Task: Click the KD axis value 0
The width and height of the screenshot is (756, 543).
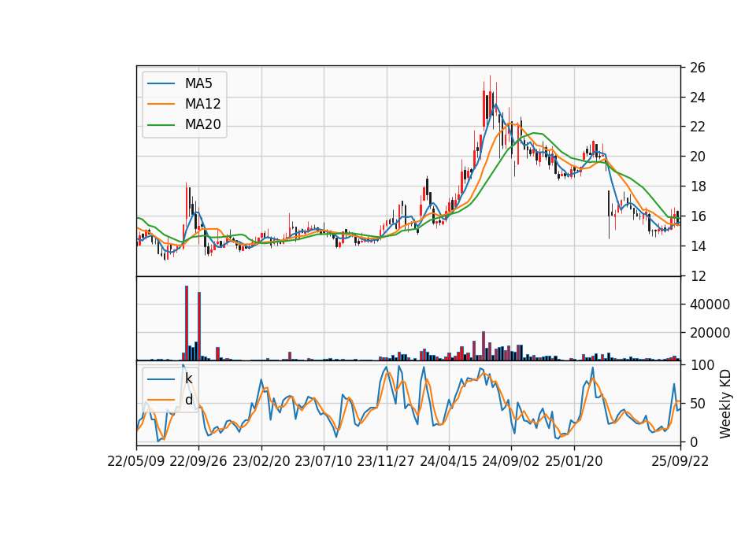Action: click(x=694, y=441)
